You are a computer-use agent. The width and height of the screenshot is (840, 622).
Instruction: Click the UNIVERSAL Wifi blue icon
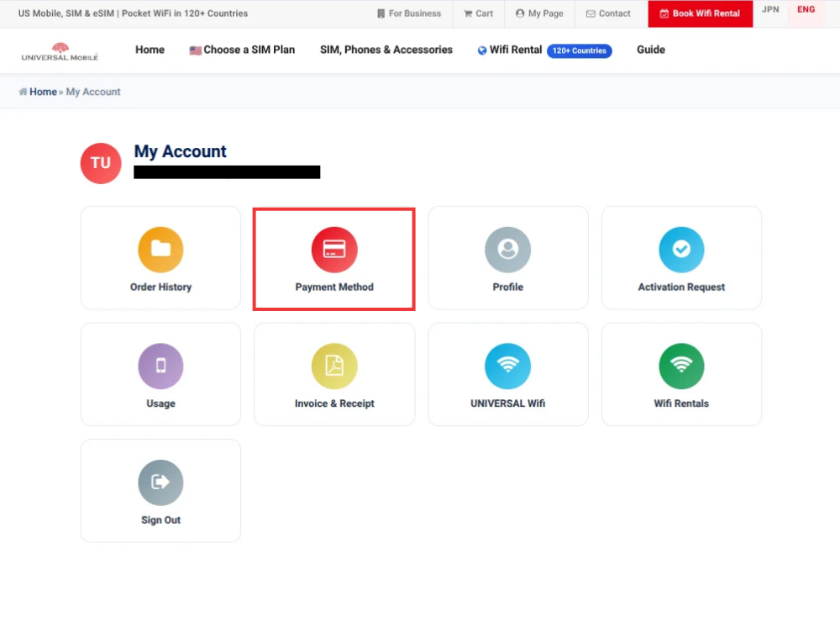[508, 366]
